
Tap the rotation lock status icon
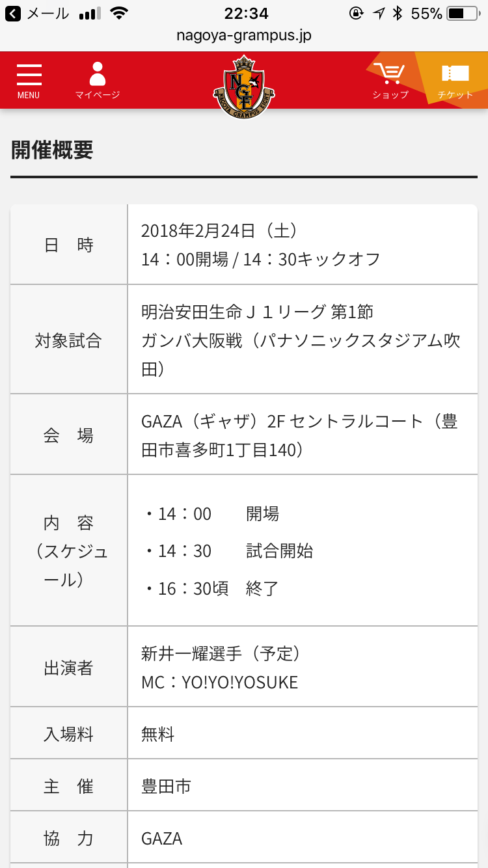click(x=356, y=13)
